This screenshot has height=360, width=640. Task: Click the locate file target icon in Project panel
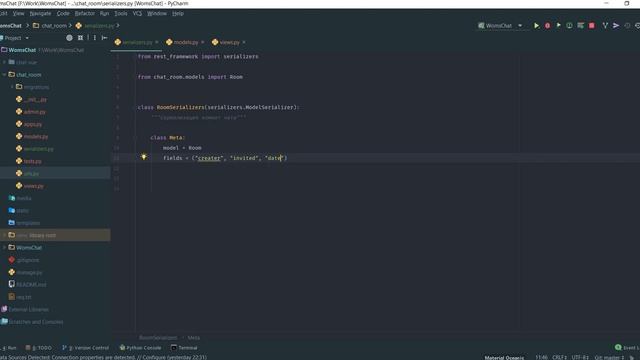69,38
